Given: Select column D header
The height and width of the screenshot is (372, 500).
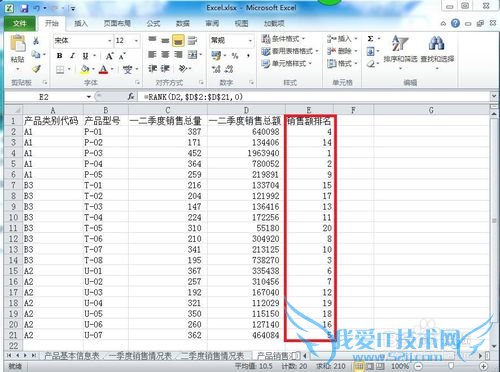Looking at the screenshot, I should tap(246, 110).
